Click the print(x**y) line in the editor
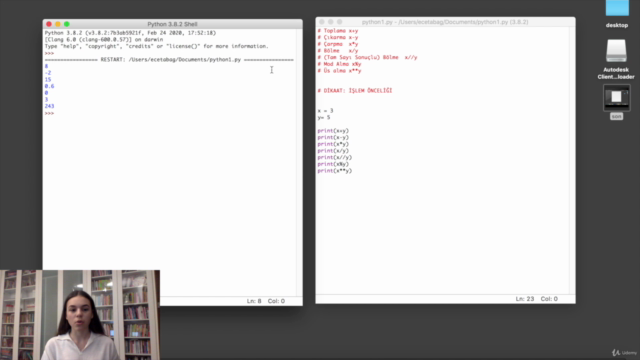Screen dimensions: 640x360 coord(335,171)
